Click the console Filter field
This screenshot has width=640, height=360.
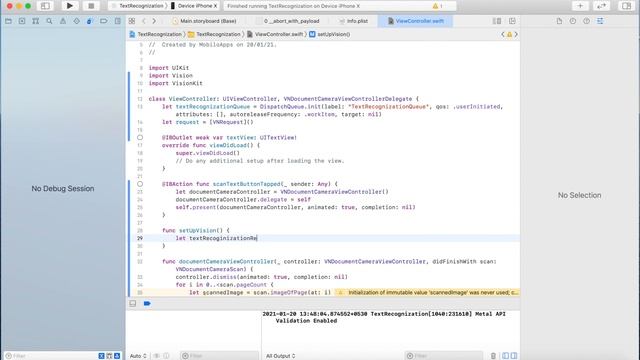[x=443, y=356]
